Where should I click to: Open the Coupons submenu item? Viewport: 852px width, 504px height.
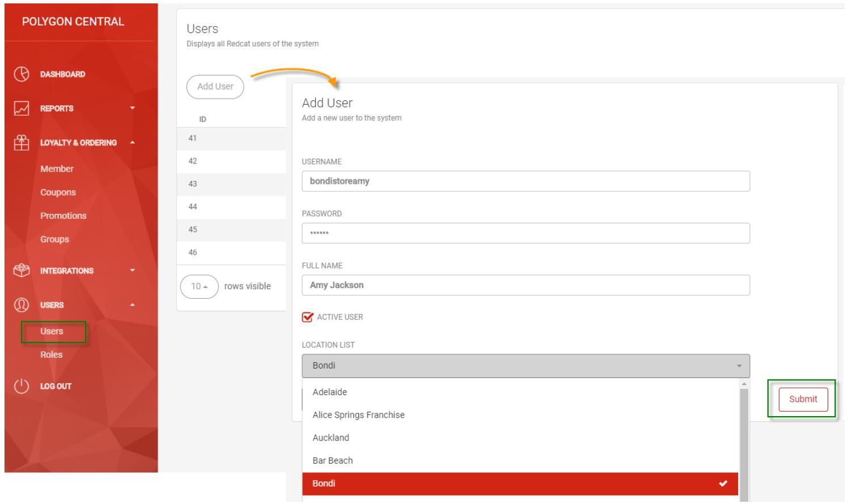pyautogui.click(x=58, y=192)
